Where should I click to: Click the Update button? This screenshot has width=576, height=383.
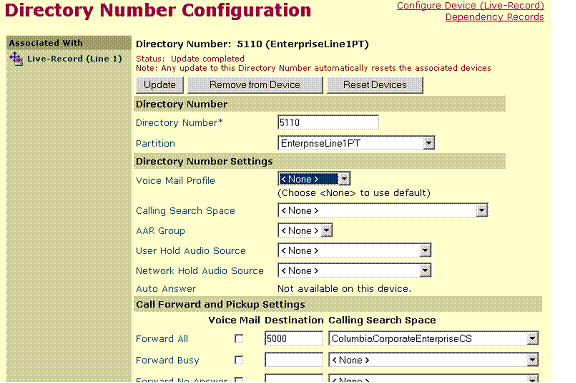(x=160, y=85)
